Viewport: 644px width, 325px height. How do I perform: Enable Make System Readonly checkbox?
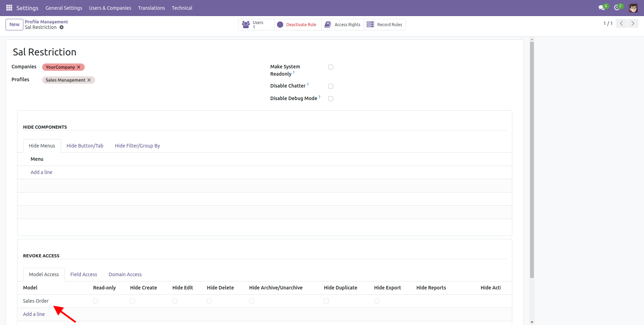(x=331, y=67)
